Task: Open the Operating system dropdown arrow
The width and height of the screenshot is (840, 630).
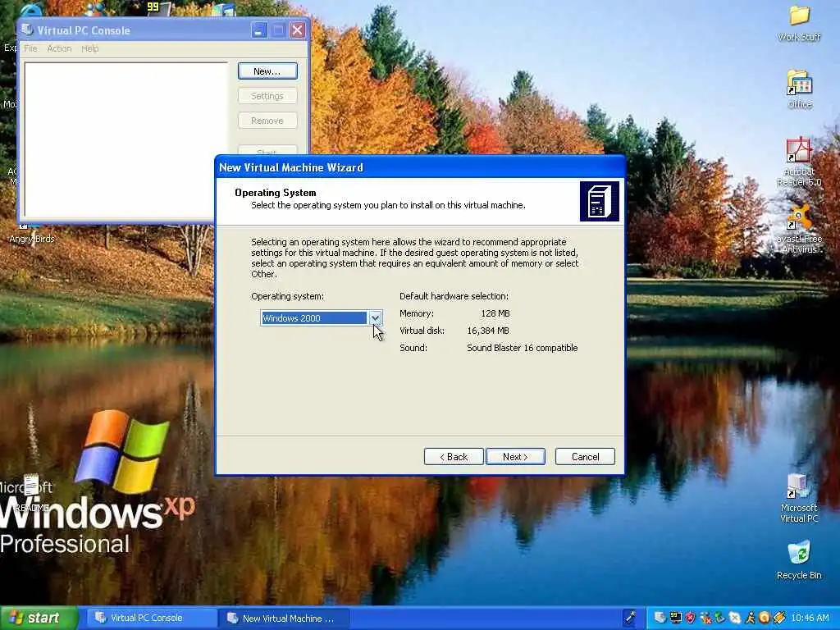Action: tap(375, 318)
